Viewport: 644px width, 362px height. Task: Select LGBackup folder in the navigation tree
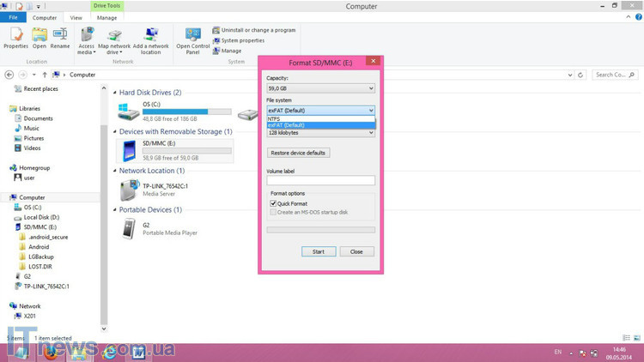click(39, 256)
